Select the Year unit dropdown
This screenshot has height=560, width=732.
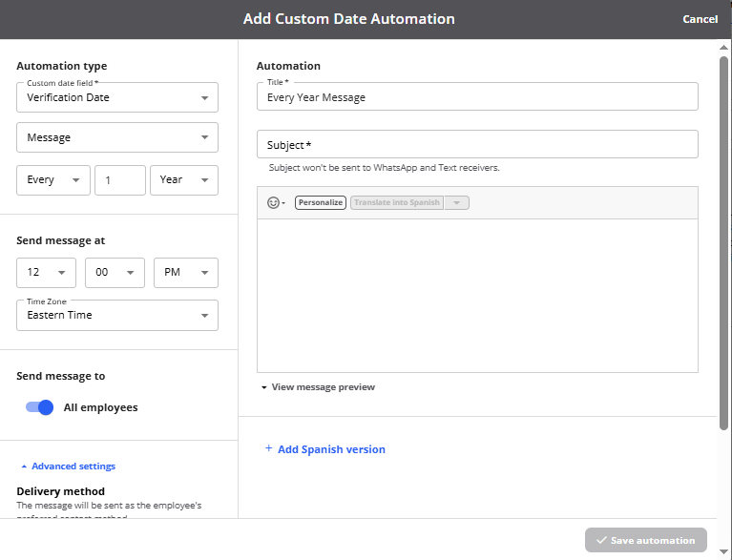(x=184, y=180)
